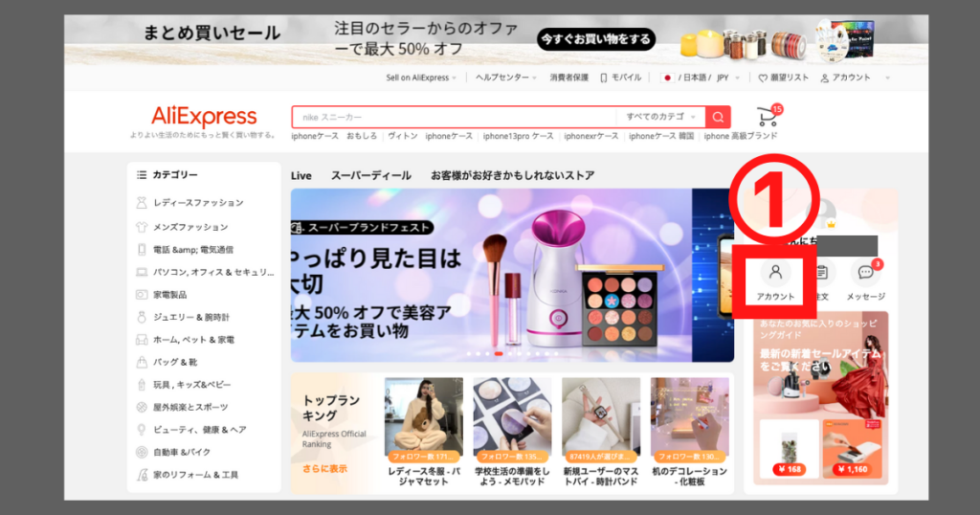Click the ladies fashion category icon

click(x=142, y=203)
